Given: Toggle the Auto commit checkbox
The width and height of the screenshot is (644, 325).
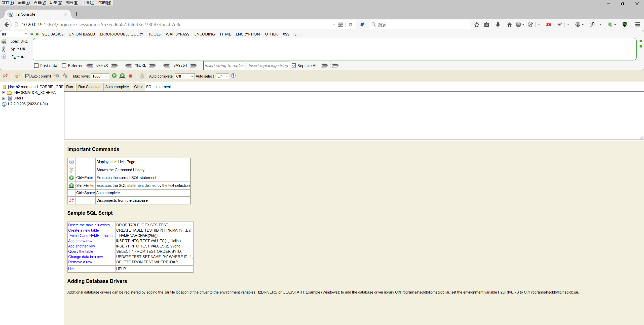Looking at the screenshot, I should coord(27,76).
